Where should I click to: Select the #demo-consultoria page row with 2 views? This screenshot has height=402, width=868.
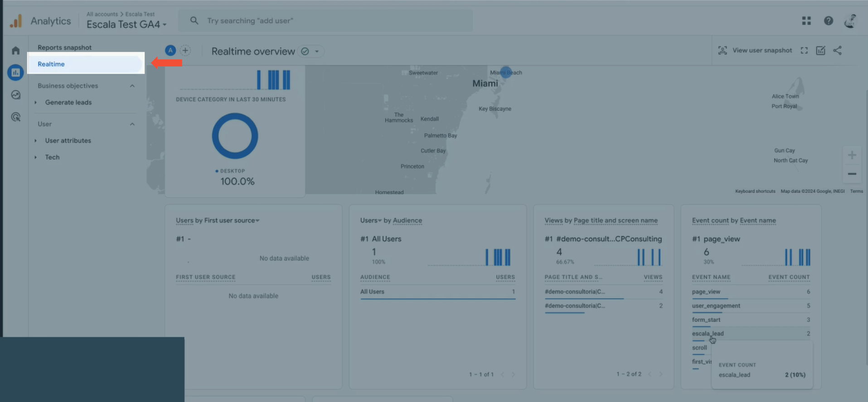[x=603, y=306]
